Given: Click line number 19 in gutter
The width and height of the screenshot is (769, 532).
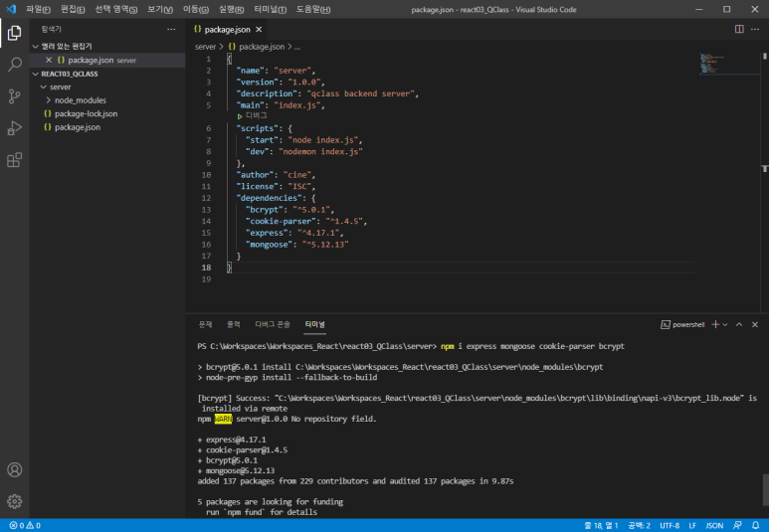Looking at the screenshot, I should point(207,279).
